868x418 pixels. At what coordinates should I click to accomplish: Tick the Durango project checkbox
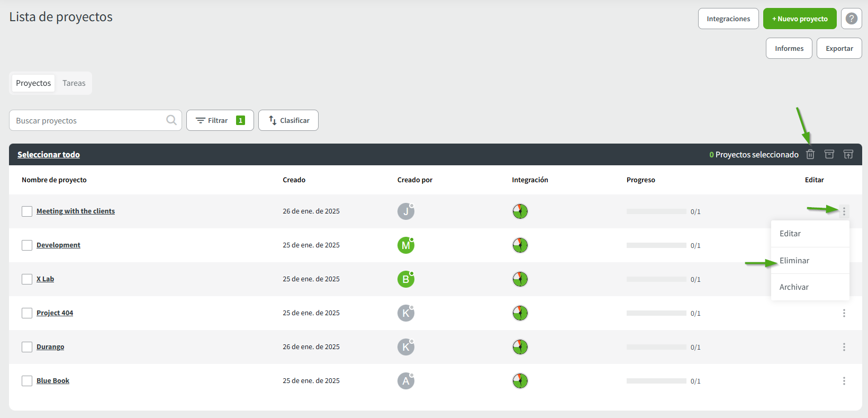point(27,347)
